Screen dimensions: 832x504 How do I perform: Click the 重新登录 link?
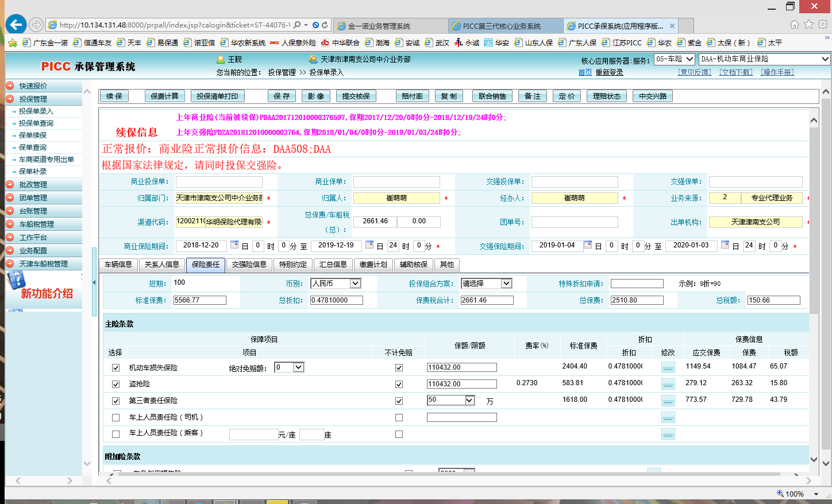(x=609, y=72)
